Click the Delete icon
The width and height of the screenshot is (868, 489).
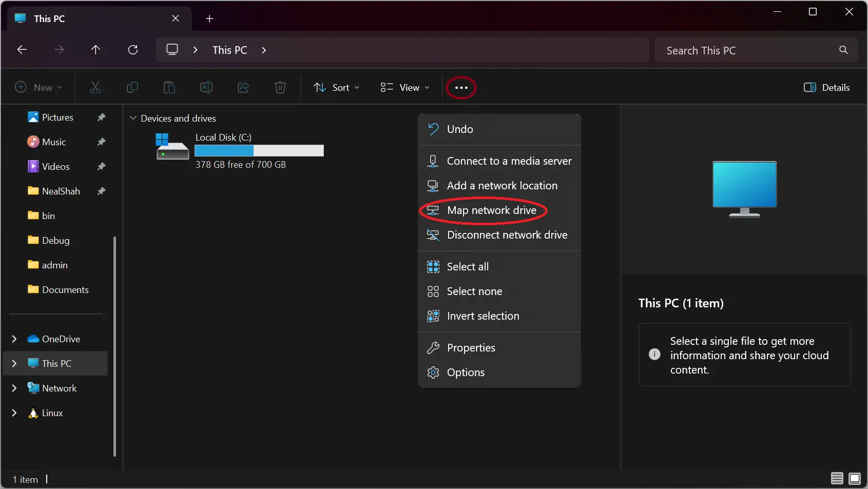[280, 87]
